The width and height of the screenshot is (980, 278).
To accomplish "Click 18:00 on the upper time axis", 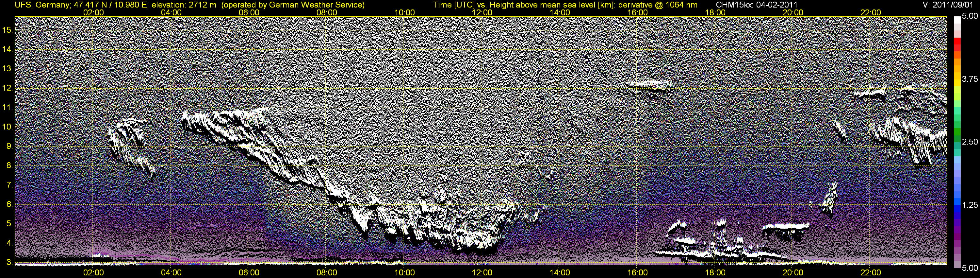I will 715,12.
